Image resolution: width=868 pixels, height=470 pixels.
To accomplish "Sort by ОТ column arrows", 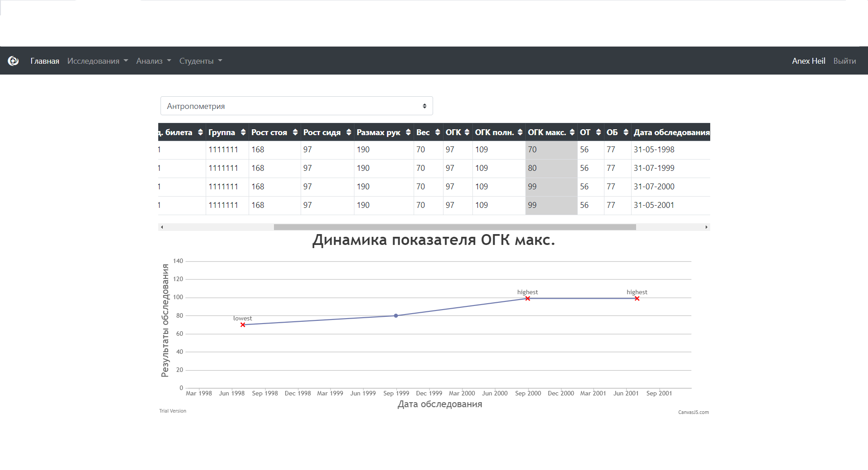I will (x=599, y=132).
